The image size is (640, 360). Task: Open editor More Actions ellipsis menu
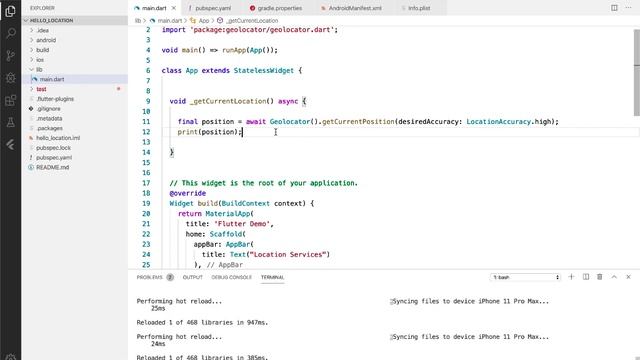click(x=628, y=8)
